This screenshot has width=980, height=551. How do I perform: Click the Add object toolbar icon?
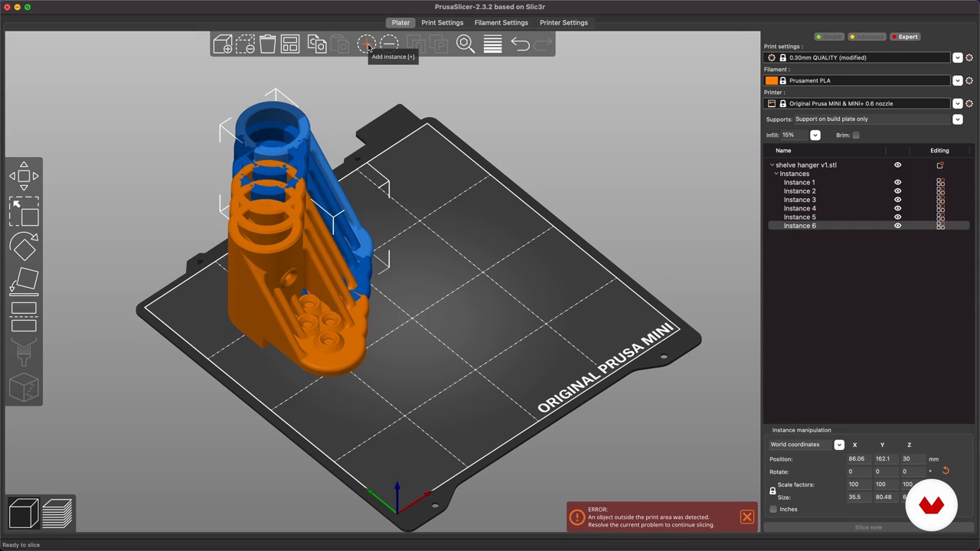click(x=223, y=44)
